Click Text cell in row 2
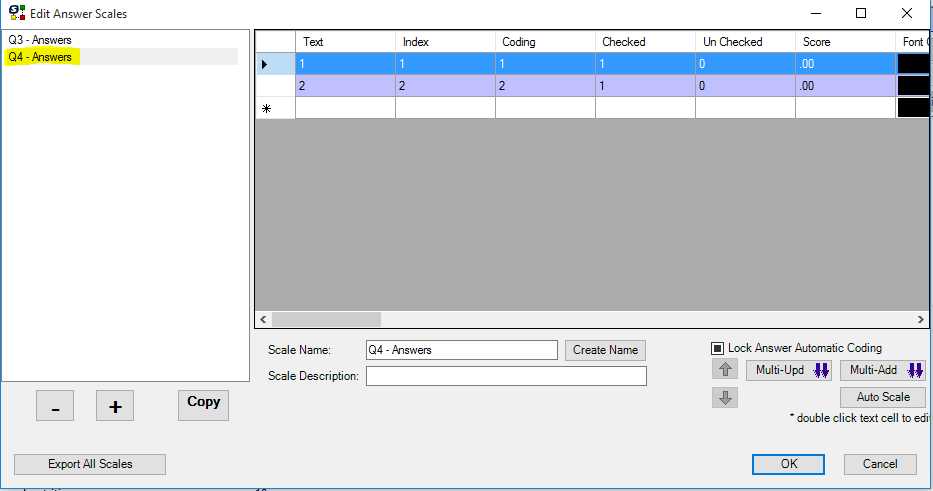Viewport: 933px width, 491px height. tap(345, 86)
